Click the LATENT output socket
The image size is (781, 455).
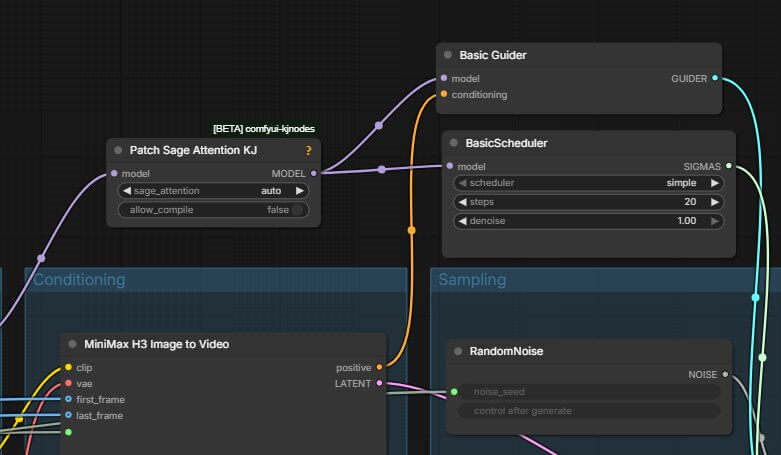(380, 383)
